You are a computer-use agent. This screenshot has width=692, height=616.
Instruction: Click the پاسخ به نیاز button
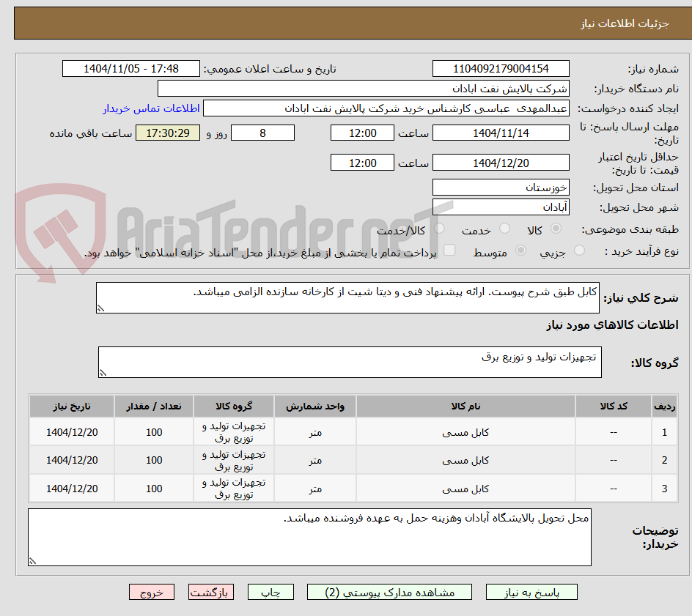pos(531,592)
